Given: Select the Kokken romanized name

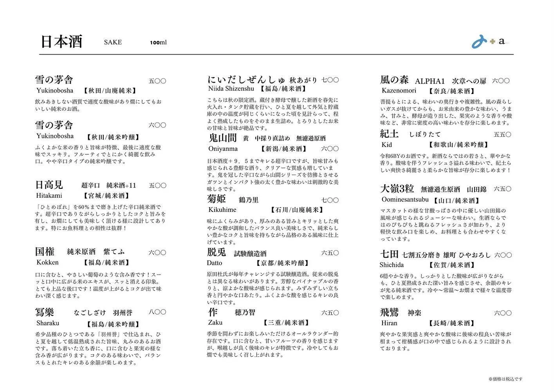Looking at the screenshot, I should coord(47,262).
